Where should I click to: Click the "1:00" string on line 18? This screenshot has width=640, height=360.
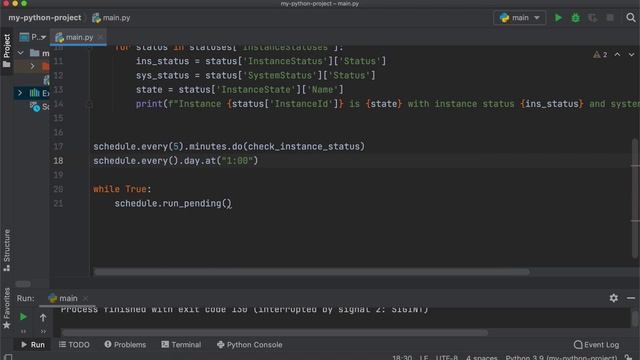point(237,161)
